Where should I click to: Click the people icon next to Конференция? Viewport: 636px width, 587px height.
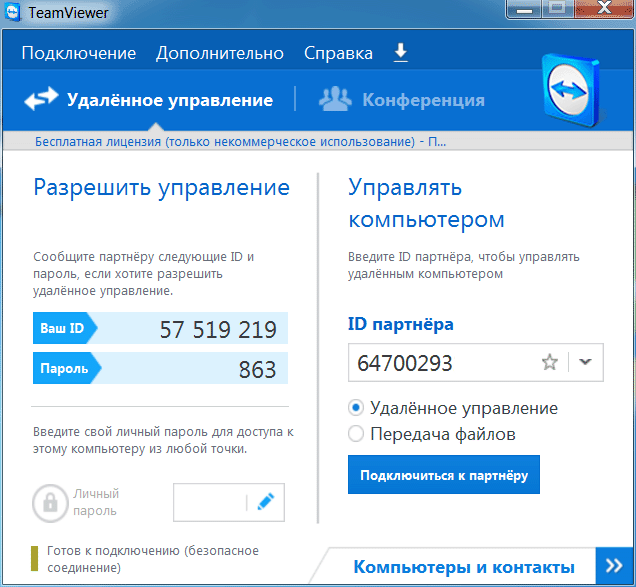pyautogui.click(x=335, y=99)
